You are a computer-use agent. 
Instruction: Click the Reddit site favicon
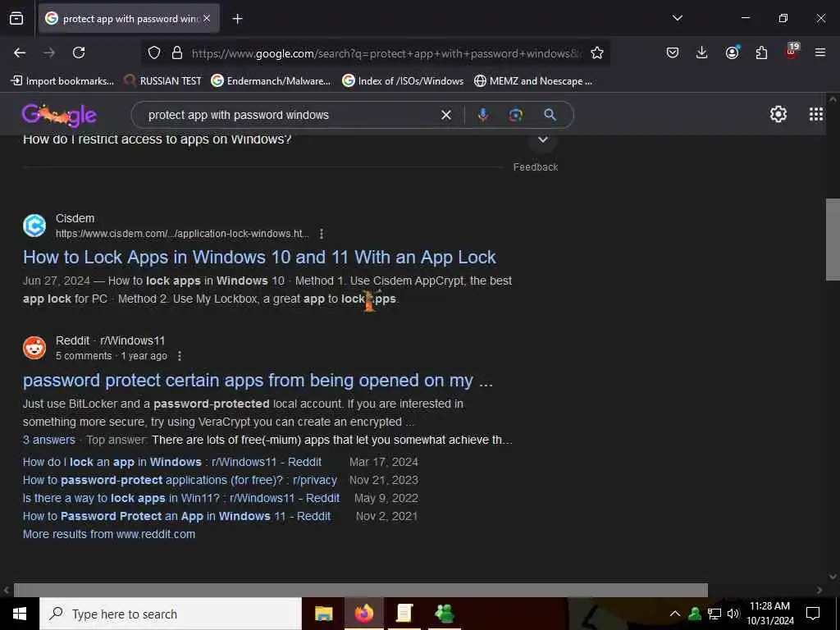[x=34, y=348]
